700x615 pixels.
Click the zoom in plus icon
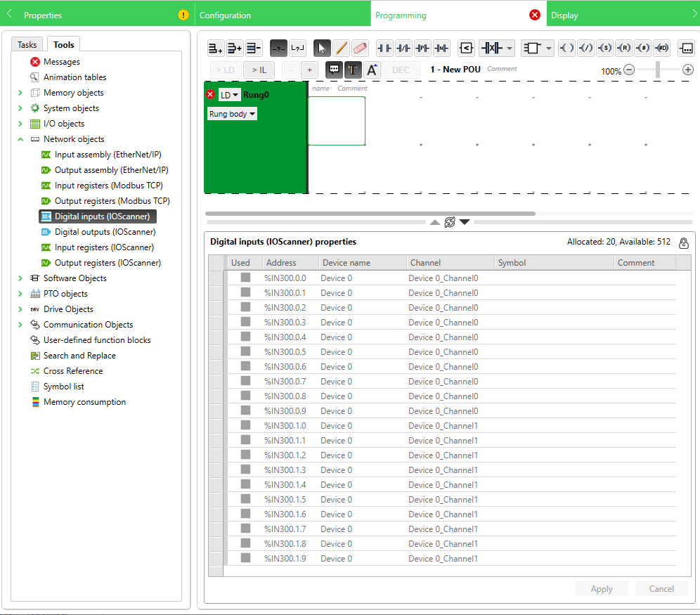[x=688, y=70]
